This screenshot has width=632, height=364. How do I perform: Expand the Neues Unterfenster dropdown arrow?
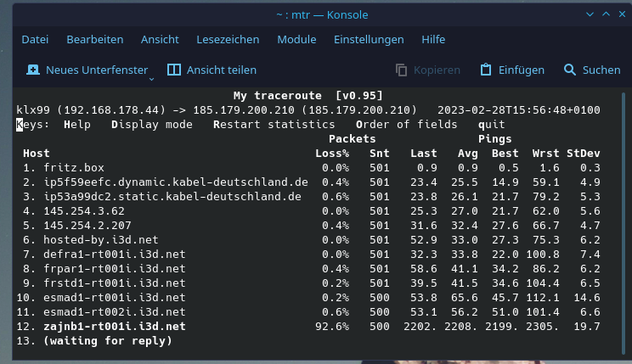coord(151,78)
